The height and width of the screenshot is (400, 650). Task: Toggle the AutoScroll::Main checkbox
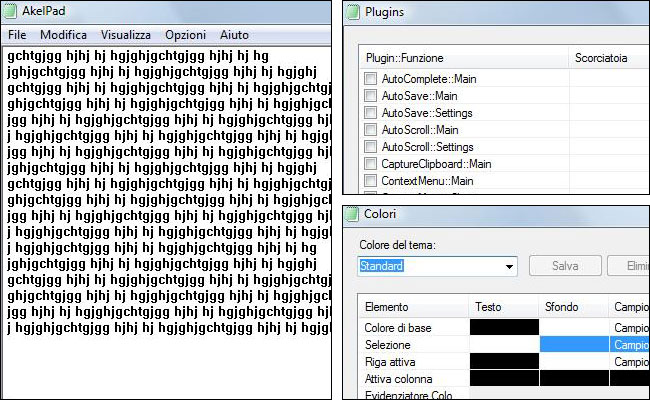pyautogui.click(x=371, y=130)
